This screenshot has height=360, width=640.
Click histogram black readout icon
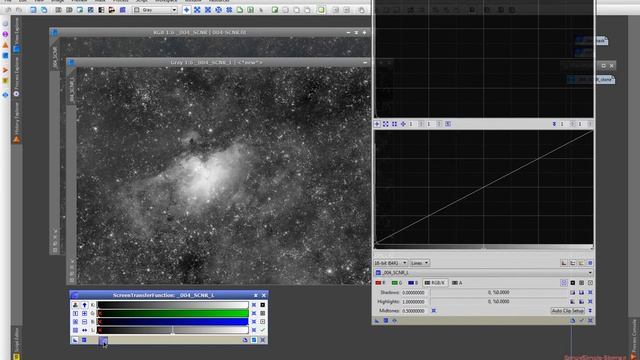coord(573,283)
